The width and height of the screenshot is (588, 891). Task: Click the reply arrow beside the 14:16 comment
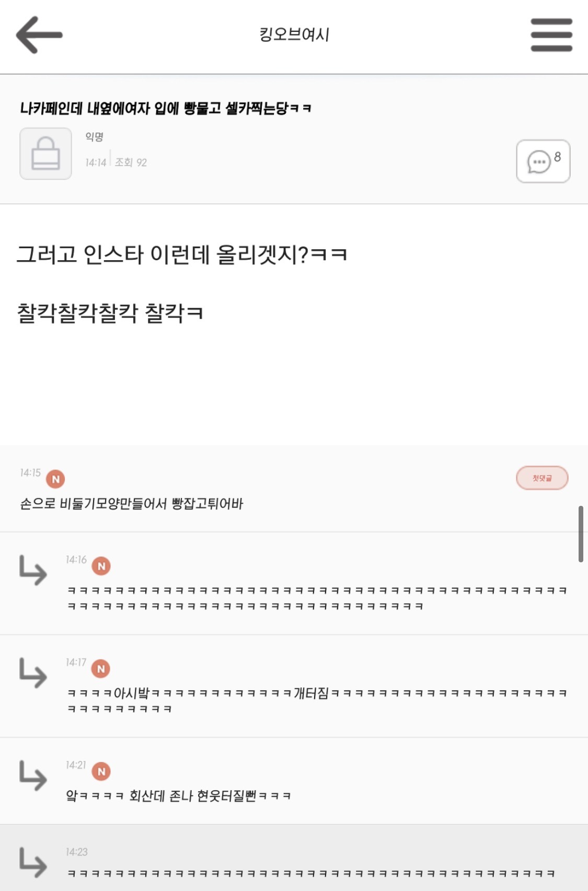[x=32, y=570]
